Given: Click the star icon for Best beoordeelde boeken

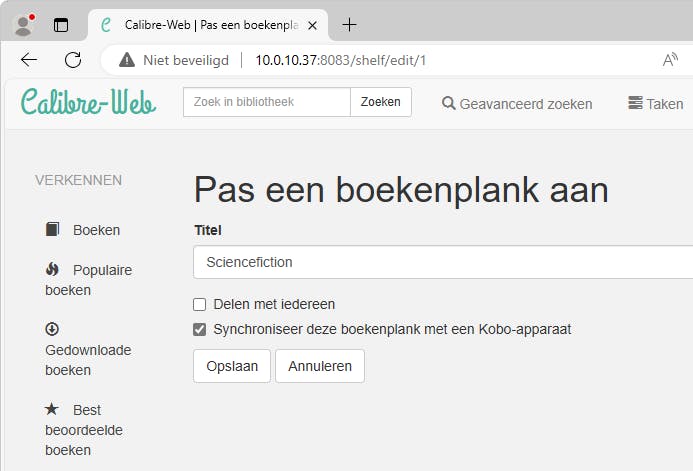Looking at the screenshot, I should (x=52, y=410).
